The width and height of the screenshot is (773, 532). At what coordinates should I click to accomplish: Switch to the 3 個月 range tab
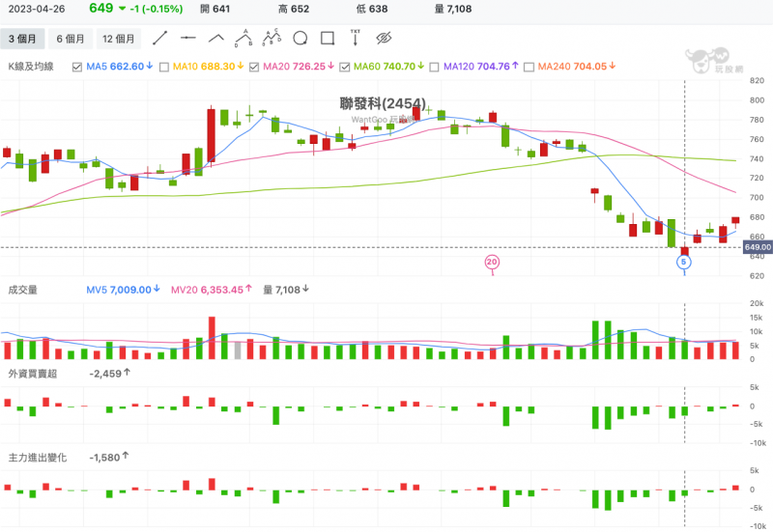pos(23,39)
